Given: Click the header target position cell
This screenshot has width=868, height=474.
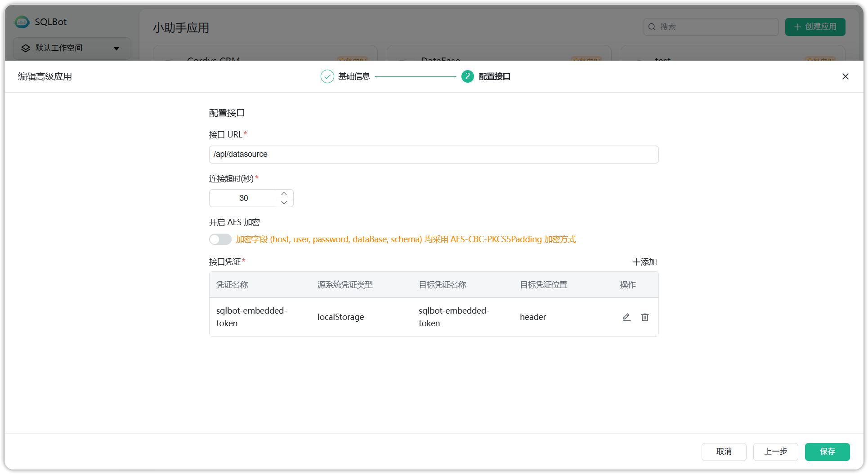Looking at the screenshot, I should (533, 317).
